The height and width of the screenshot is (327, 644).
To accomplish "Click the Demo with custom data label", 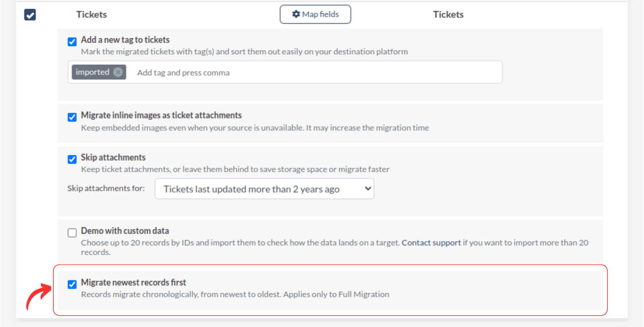I will 125,231.
